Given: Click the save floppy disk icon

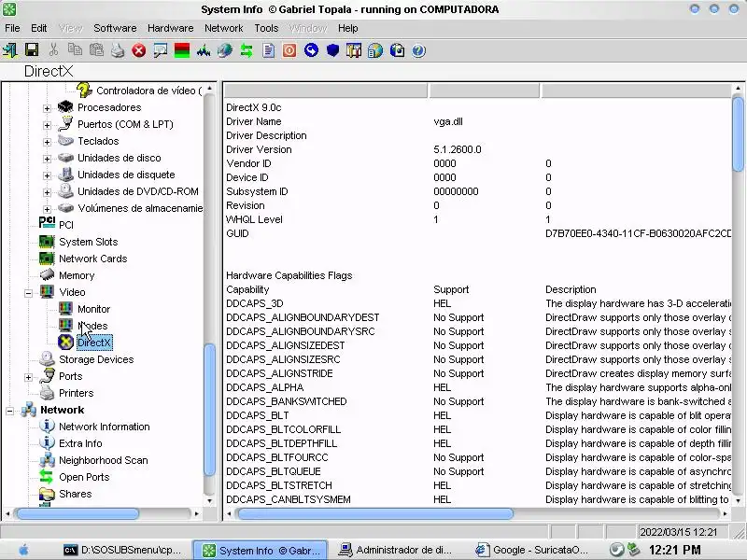Looking at the screenshot, I should click(x=32, y=50).
